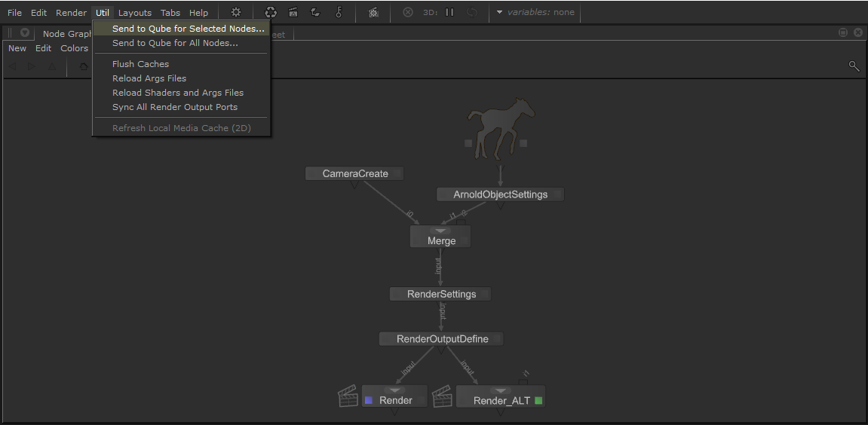The height and width of the screenshot is (425, 868).
Task: Select Reload Shaders and Args Files
Action: (182, 93)
